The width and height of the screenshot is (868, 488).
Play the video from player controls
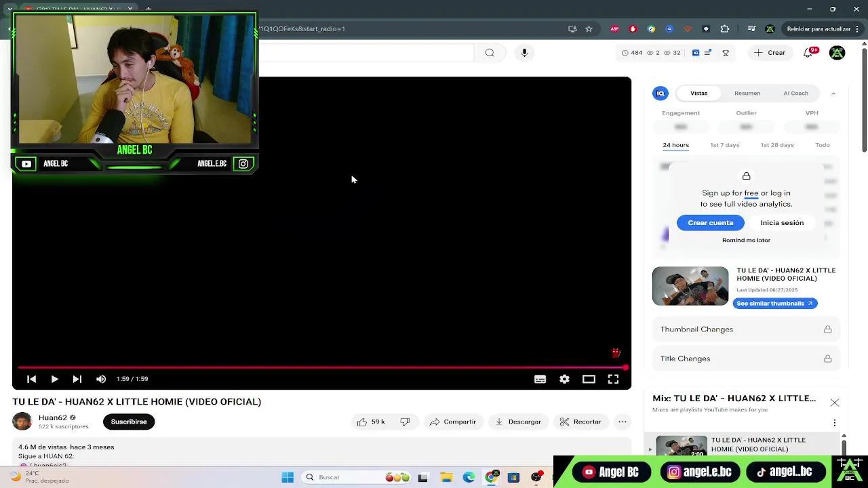[54, 379]
